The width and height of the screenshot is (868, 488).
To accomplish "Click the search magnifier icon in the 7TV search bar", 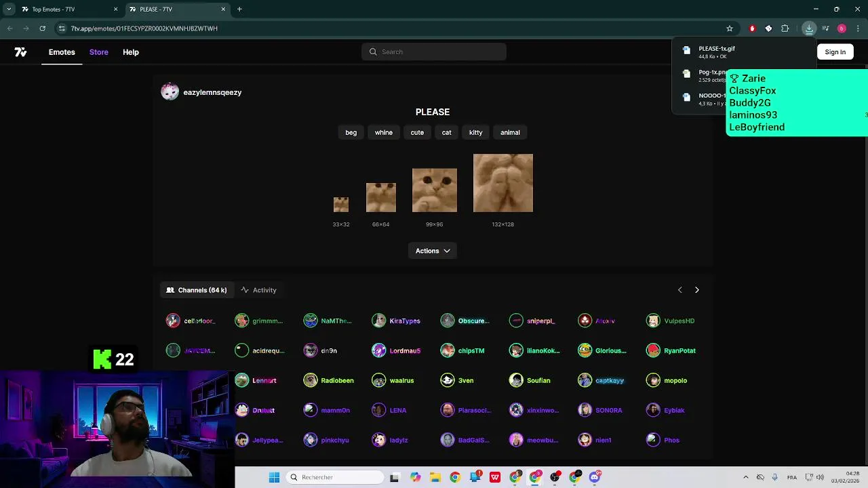I will click(373, 52).
